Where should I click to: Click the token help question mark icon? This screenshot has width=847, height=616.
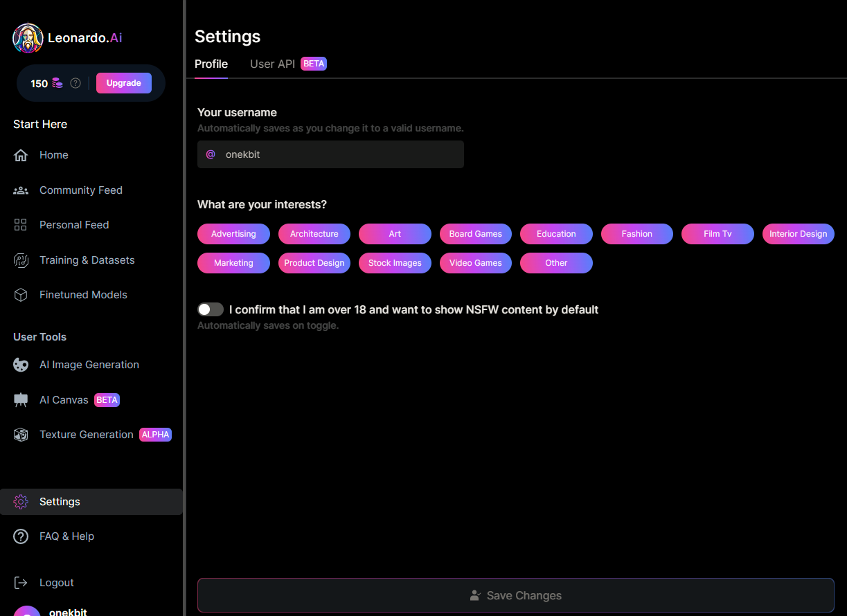coord(75,83)
